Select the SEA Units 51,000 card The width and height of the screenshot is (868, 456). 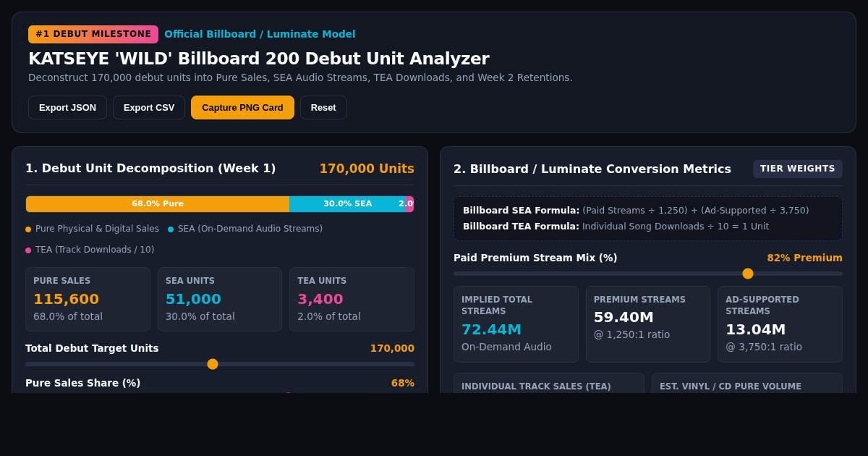(x=220, y=299)
